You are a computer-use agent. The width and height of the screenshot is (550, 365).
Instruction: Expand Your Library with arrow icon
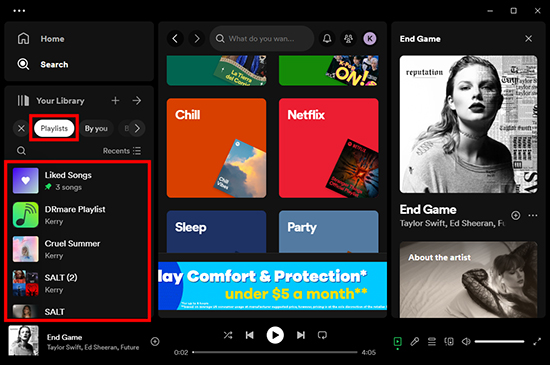(137, 101)
